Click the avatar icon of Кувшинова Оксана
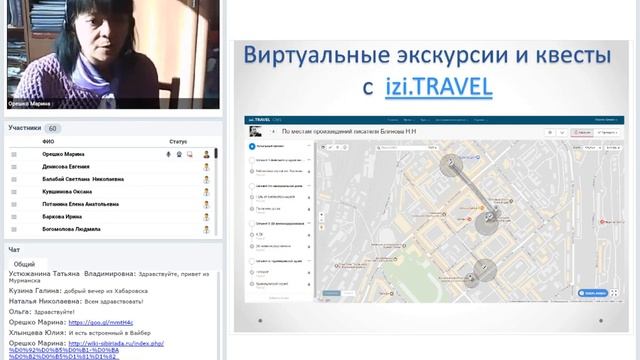Viewport: 640px width, 360px height. (207, 192)
